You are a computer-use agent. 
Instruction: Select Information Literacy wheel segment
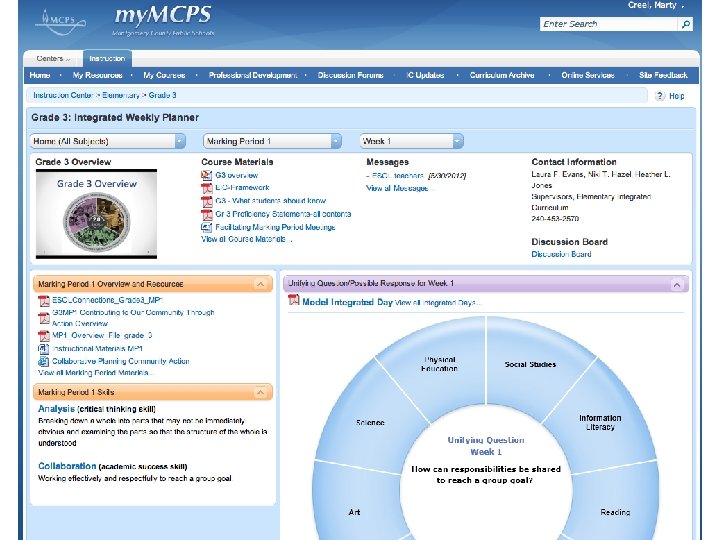tap(600, 422)
